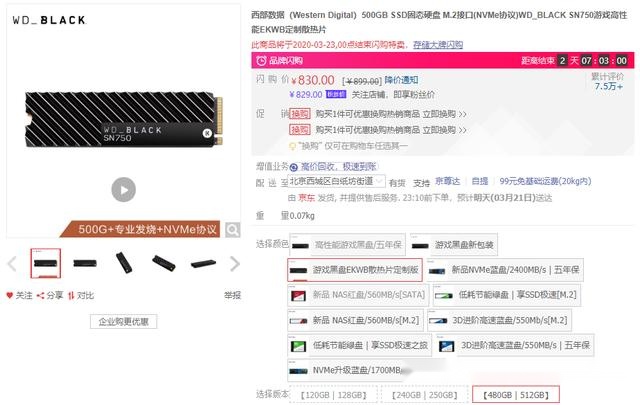This screenshot has height=405, width=640.
Task: Expand the first 立即换购 >> promotion
Action: [444, 114]
